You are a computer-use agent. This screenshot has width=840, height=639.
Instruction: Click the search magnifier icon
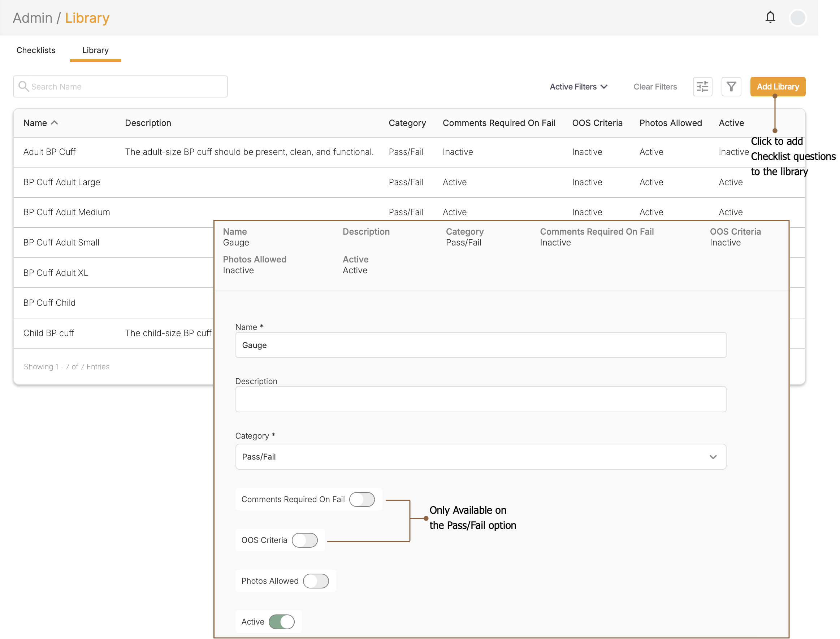pos(23,86)
